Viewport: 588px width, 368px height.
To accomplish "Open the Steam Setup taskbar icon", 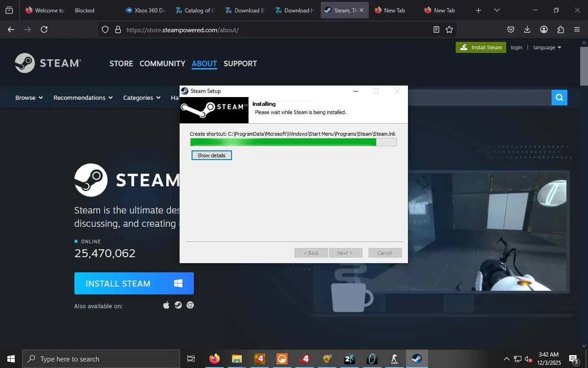I will (417, 359).
